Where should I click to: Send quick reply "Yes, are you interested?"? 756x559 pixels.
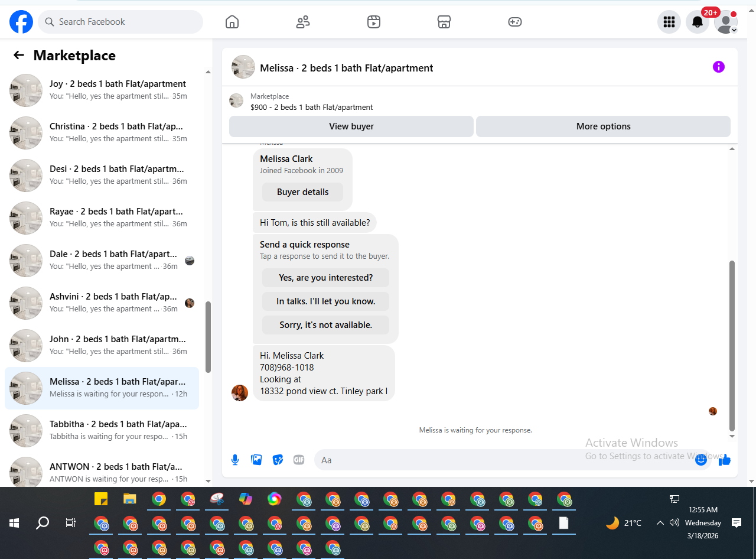pos(326,278)
